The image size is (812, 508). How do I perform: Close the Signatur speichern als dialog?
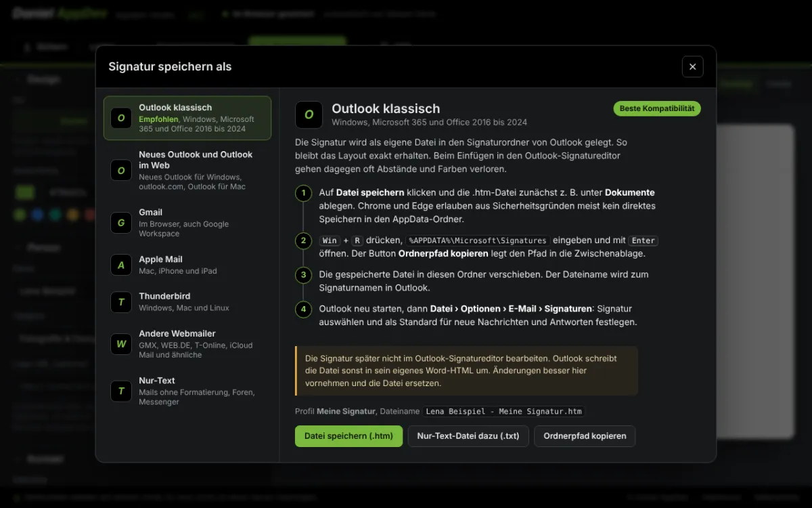[x=692, y=66]
